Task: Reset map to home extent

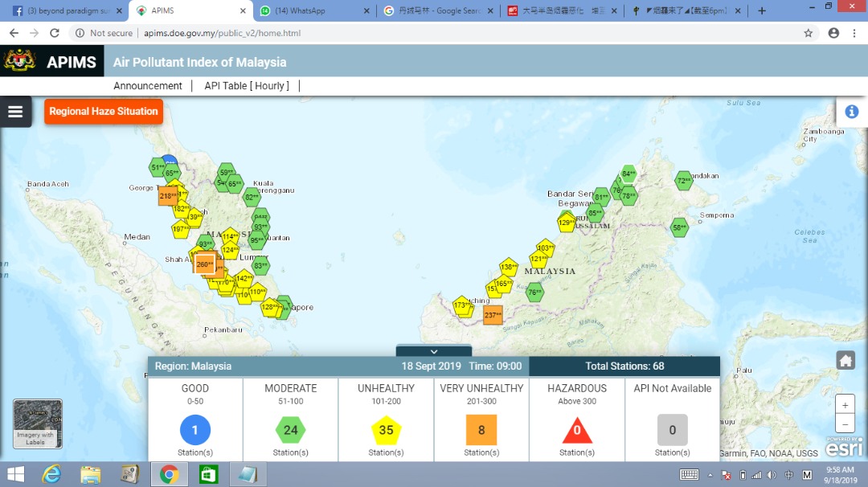Action: click(x=845, y=361)
